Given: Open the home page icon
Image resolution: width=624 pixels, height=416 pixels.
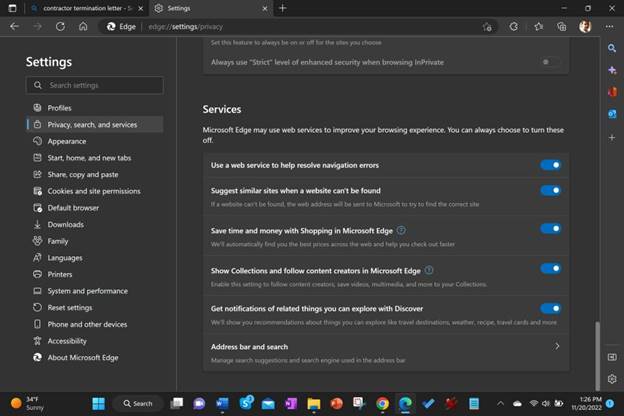Looking at the screenshot, I should [83, 27].
